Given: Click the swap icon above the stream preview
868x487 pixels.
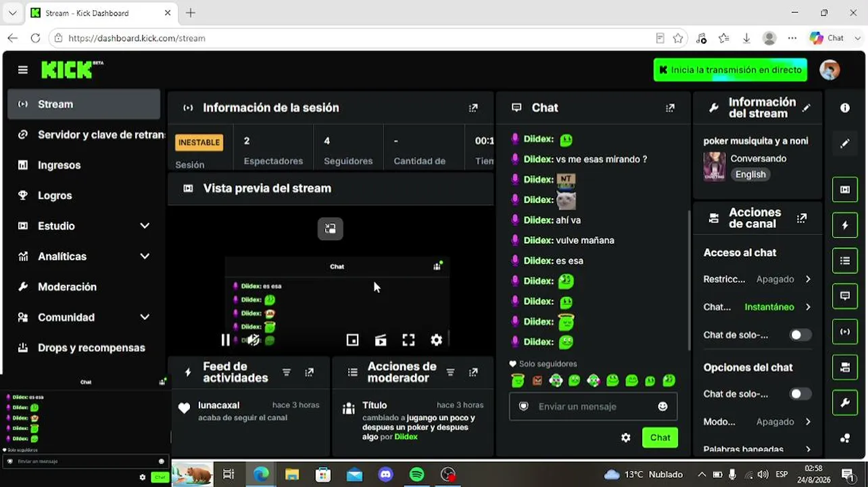Looking at the screenshot, I should click(x=331, y=229).
